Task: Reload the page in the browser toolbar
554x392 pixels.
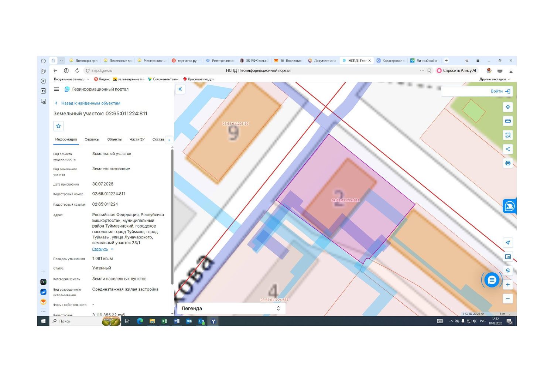Action: click(77, 71)
